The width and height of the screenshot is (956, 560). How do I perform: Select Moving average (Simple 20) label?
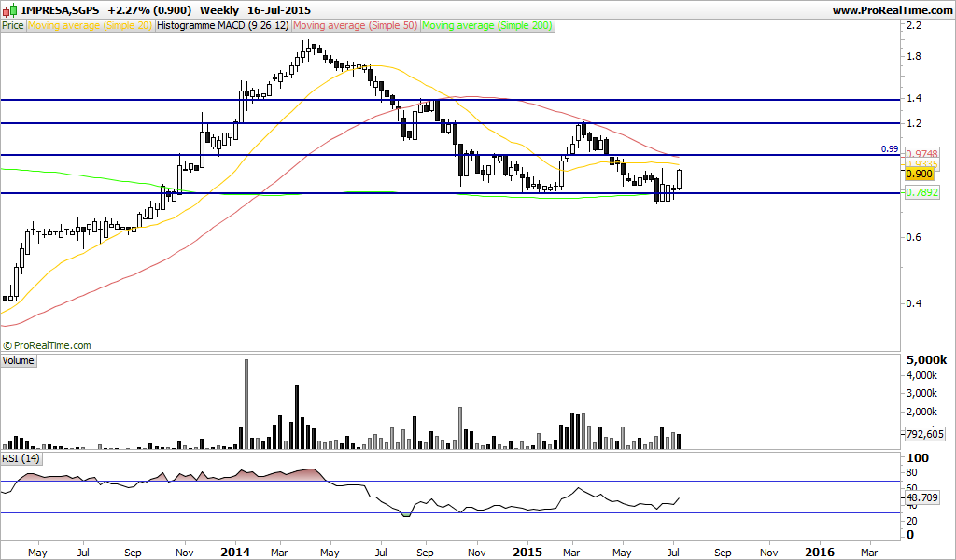[x=90, y=25]
